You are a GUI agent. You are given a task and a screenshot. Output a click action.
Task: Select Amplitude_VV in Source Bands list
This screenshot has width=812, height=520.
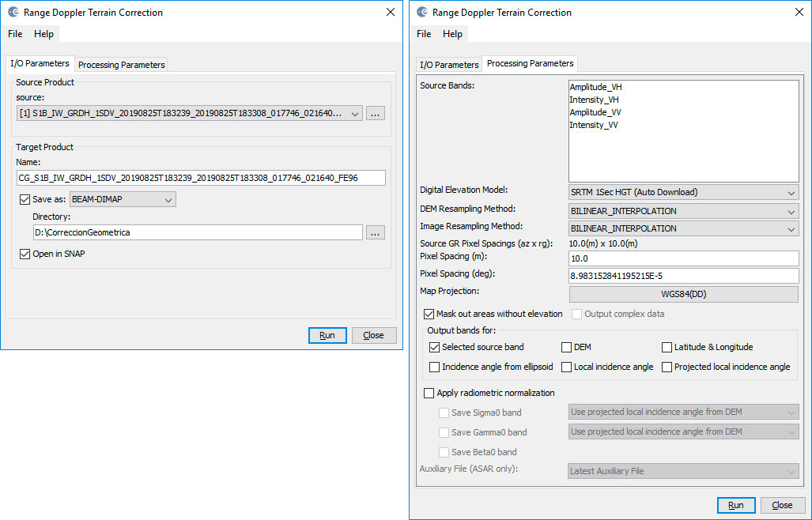click(595, 112)
